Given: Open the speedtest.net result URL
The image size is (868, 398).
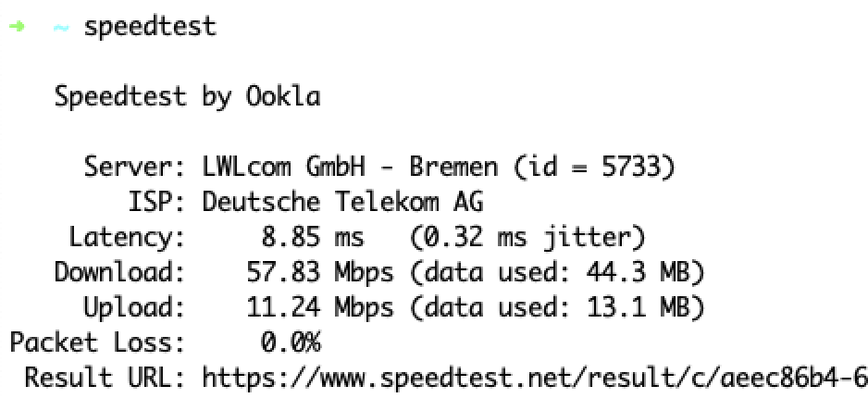Looking at the screenshot, I should [x=534, y=378].
